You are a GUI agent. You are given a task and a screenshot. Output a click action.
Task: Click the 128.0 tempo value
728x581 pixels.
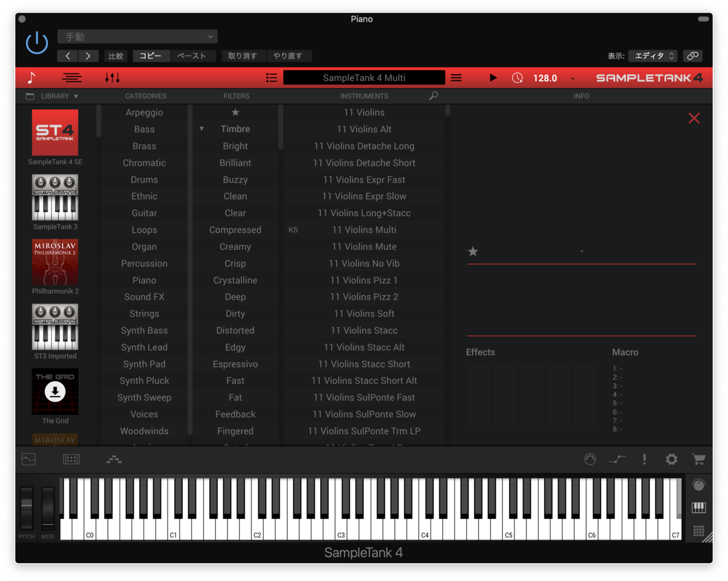(x=545, y=78)
